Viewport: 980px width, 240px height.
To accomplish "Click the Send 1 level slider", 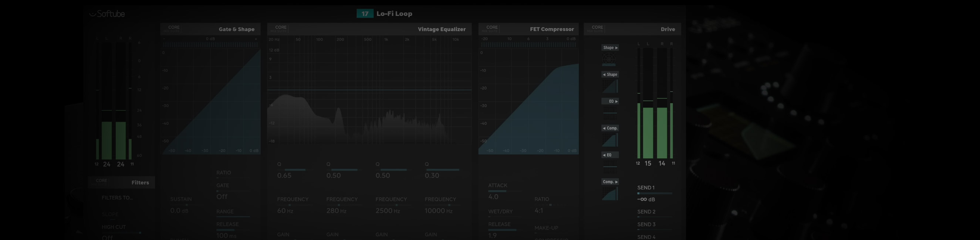I will coord(654,193).
